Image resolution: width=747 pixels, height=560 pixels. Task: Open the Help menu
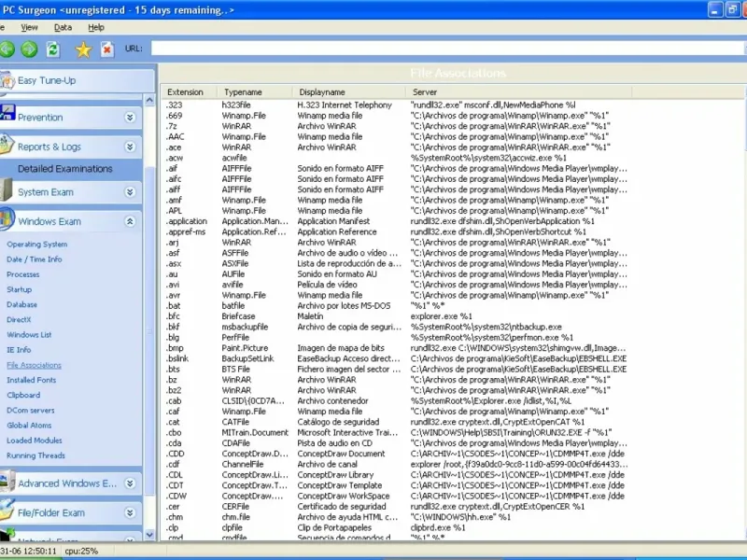pyautogui.click(x=96, y=28)
